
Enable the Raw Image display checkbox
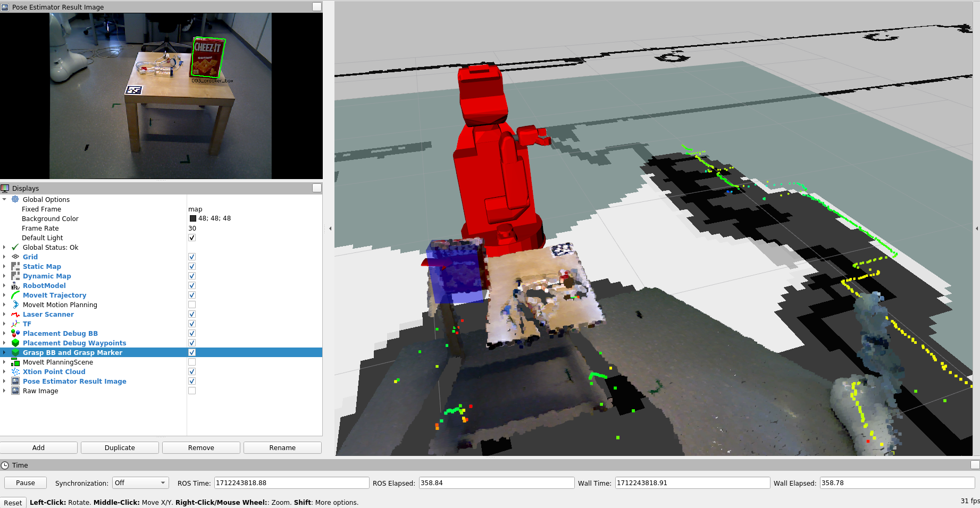(x=192, y=391)
